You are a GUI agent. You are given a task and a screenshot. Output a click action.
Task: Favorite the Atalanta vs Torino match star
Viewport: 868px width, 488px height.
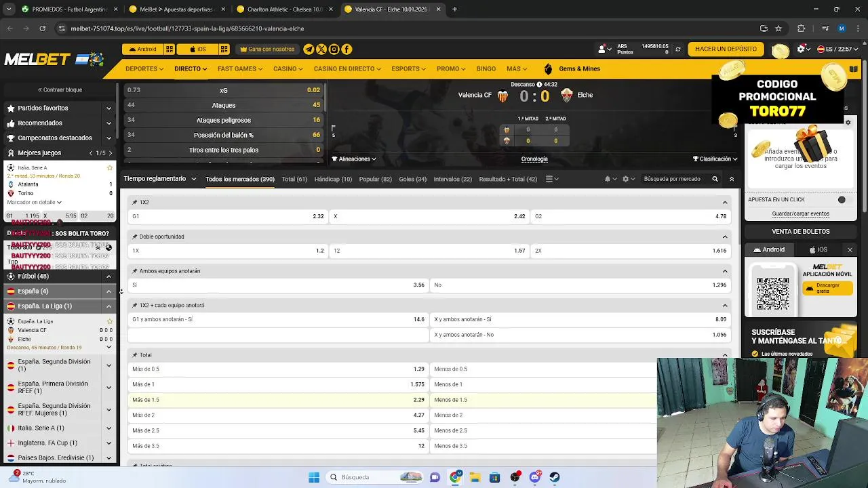[110, 167]
